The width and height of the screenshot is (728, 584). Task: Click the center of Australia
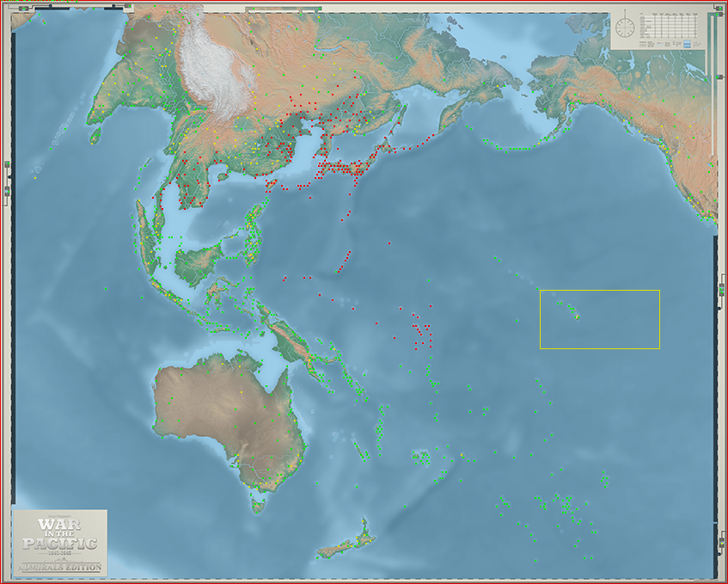(228, 418)
